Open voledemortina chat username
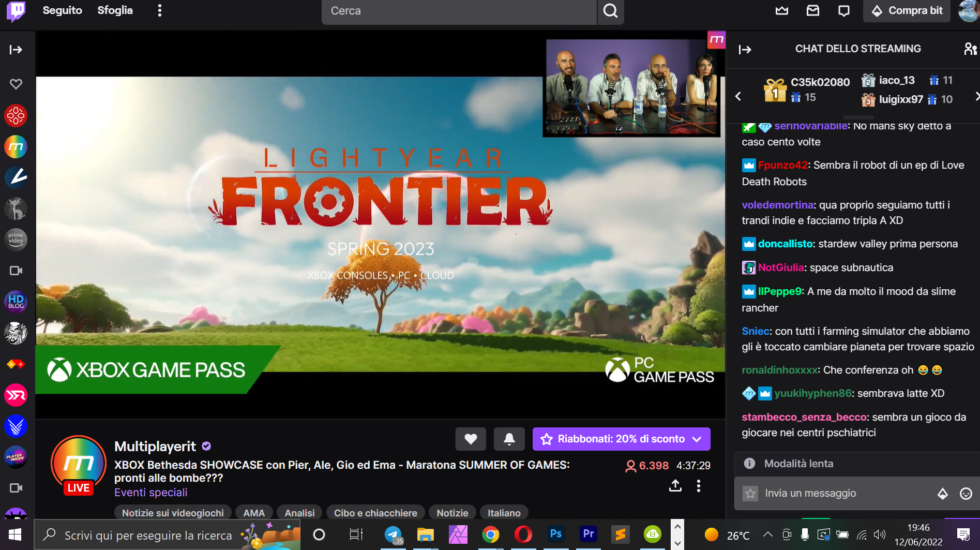 click(778, 205)
